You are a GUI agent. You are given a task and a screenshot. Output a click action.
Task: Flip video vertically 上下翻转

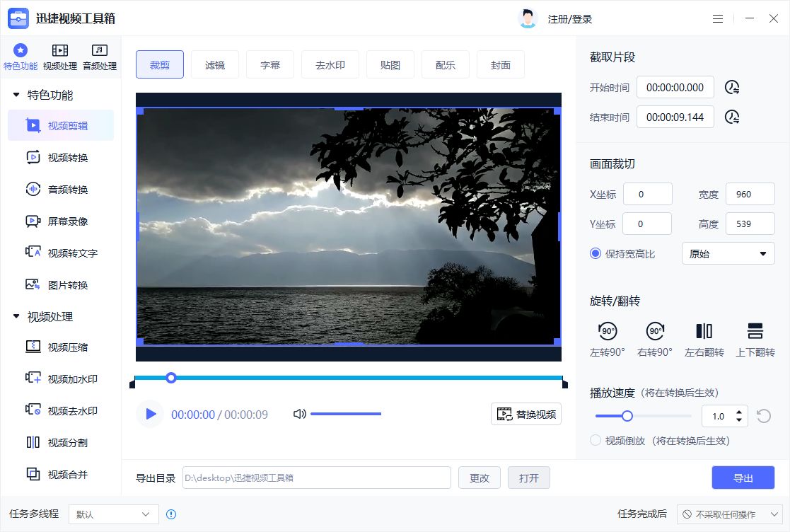[x=755, y=339]
